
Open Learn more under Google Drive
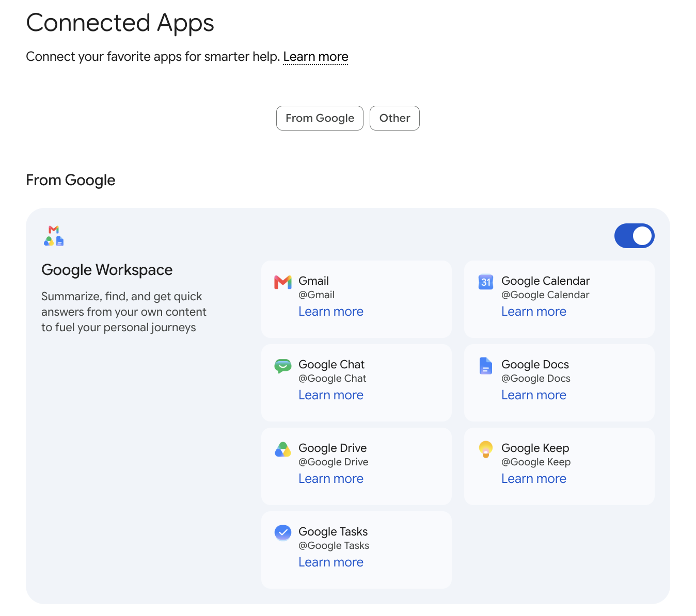[x=331, y=479]
